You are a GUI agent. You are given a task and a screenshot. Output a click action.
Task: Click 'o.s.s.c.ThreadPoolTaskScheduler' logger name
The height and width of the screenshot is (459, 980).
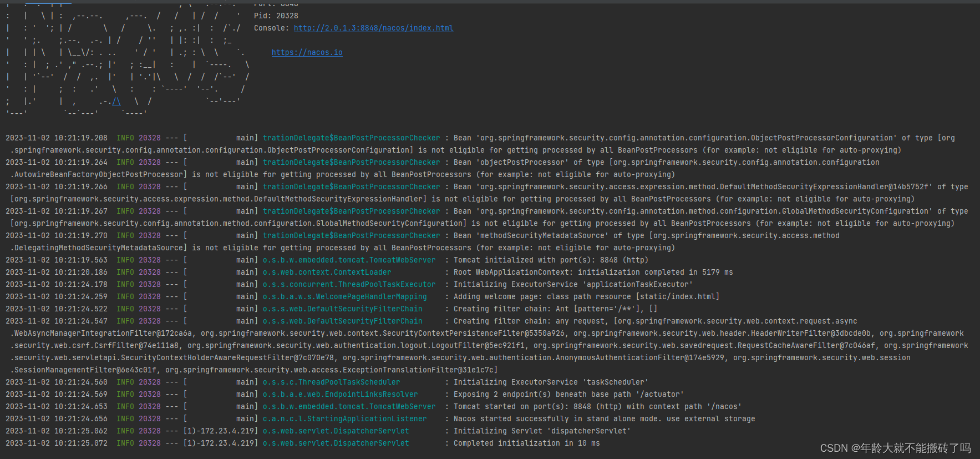coord(331,382)
